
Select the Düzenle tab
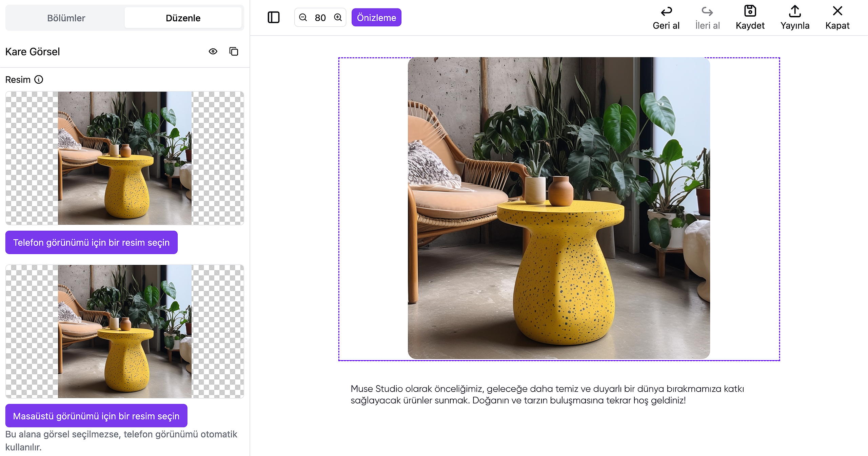pyautogui.click(x=183, y=18)
